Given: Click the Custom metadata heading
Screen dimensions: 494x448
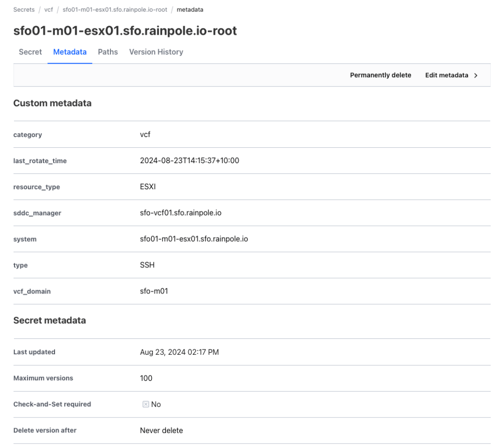Looking at the screenshot, I should click(52, 103).
